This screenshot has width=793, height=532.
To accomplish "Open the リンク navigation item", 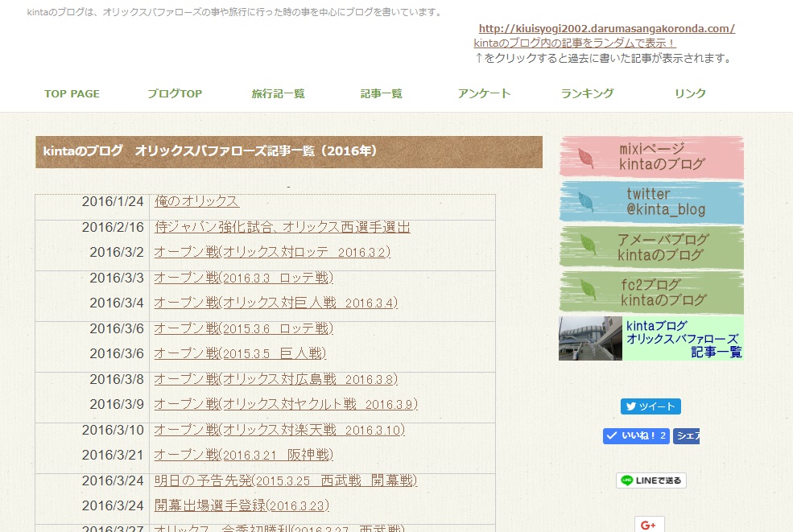I will tap(690, 93).
